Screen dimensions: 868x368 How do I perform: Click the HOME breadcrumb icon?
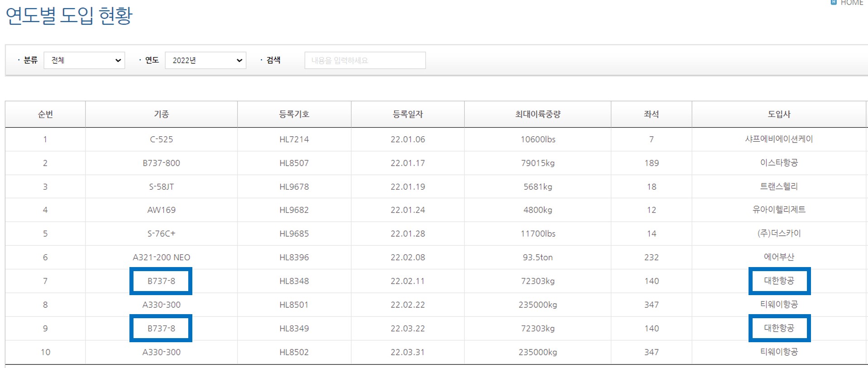[834, 2]
